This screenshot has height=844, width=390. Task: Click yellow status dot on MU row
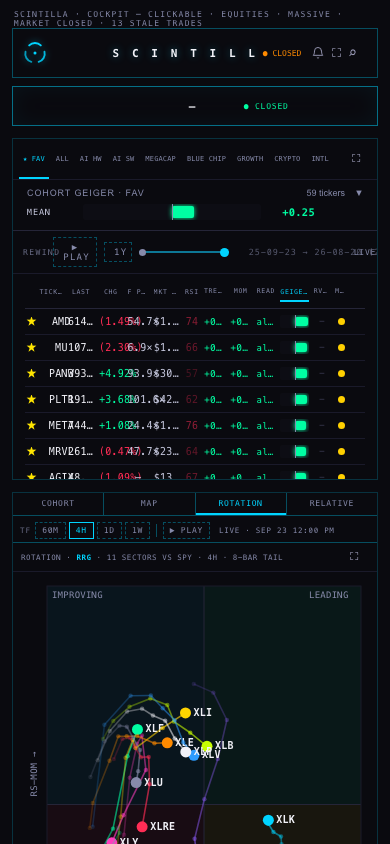[x=341, y=348]
